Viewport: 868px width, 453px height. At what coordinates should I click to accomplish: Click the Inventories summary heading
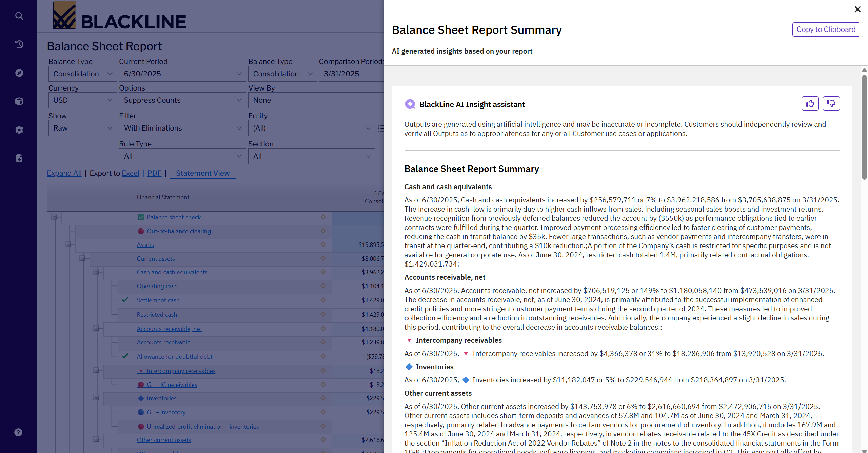(x=435, y=367)
